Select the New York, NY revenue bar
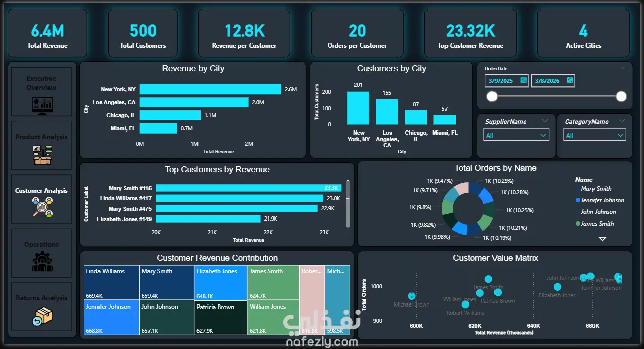644x349 pixels. click(211, 89)
